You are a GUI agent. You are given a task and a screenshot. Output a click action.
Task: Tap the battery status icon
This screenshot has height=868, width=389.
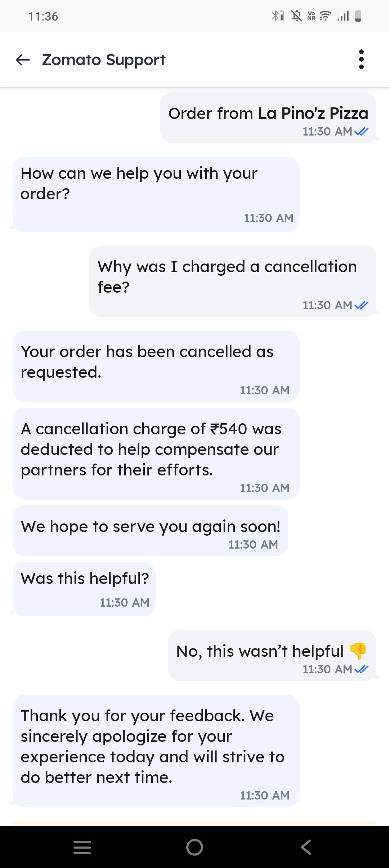click(358, 16)
